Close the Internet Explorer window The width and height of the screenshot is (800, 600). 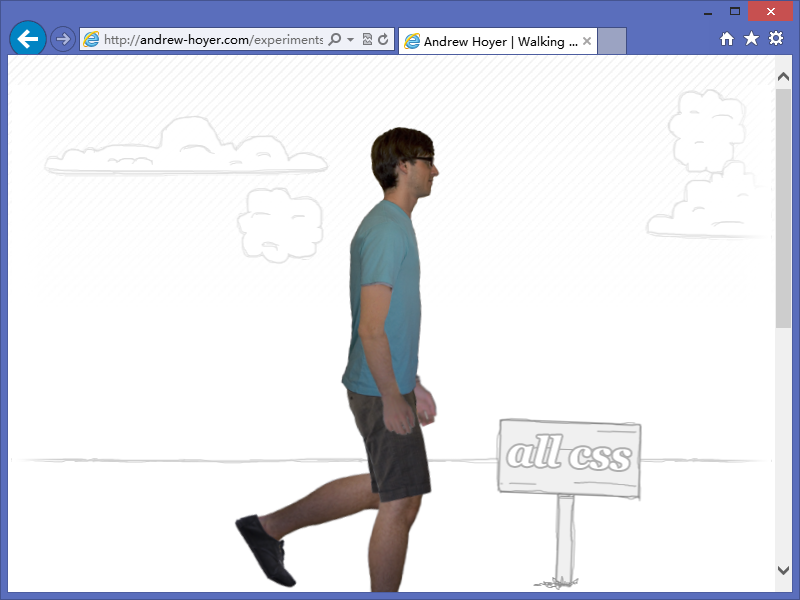pyautogui.click(x=770, y=11)
